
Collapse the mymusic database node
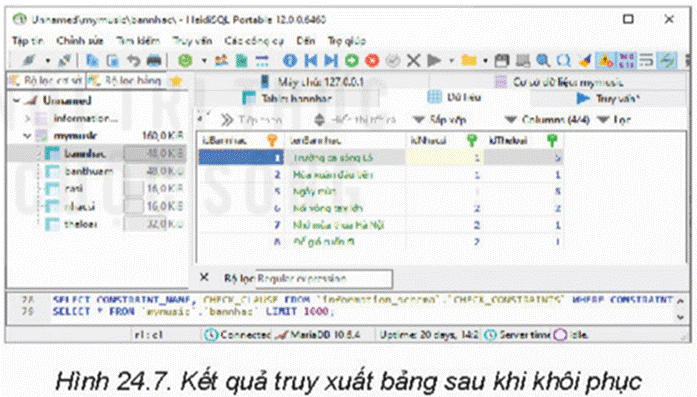click(x=28, y=136)
